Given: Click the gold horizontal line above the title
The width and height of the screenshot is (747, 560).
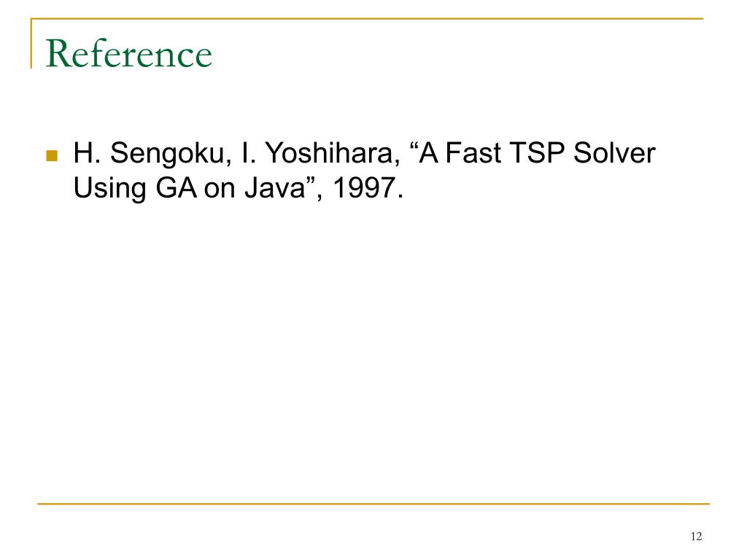Looking at the screenshot, I should [x=368, y=18].
